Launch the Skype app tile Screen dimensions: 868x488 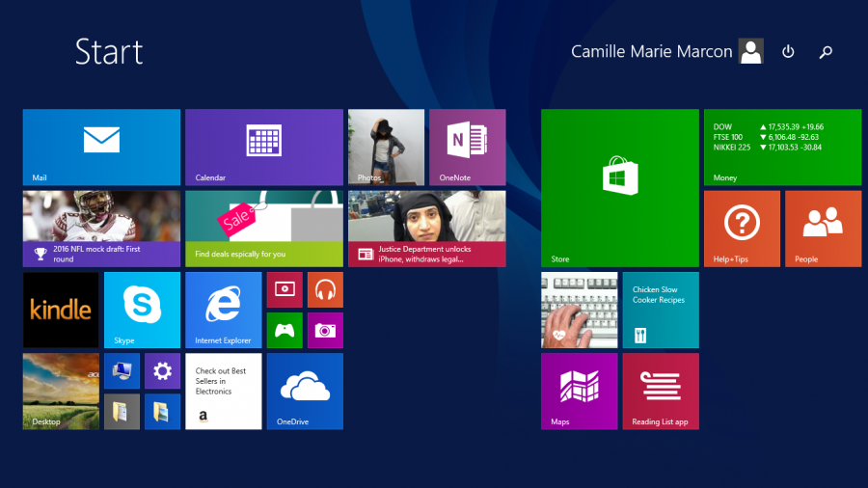point(142,310)
